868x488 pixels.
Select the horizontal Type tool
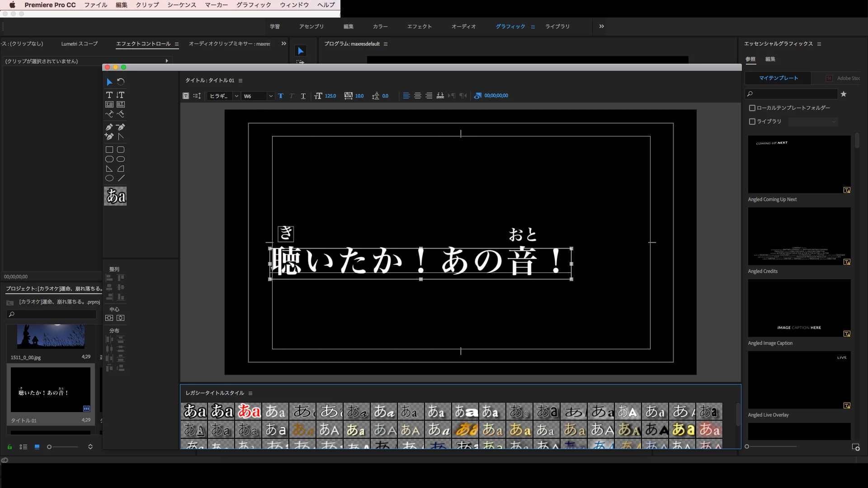(109, 95)
